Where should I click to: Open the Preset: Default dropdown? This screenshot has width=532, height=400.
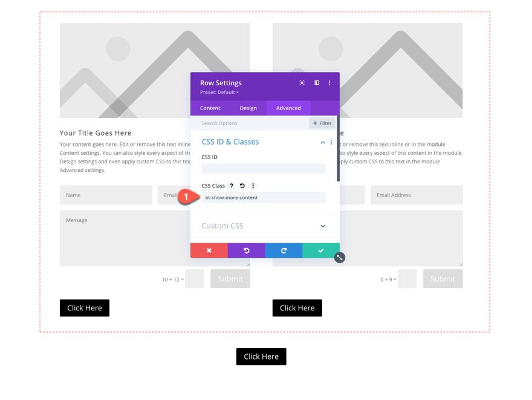[x=218, y=92]
